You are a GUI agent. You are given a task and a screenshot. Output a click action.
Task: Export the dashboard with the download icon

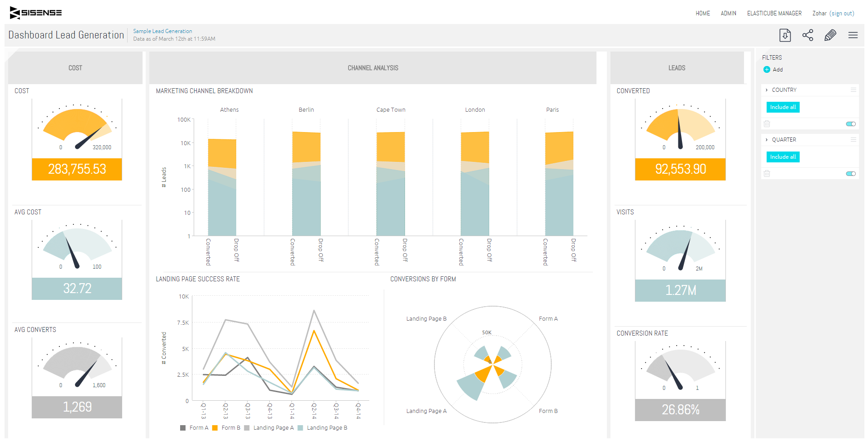785,35
